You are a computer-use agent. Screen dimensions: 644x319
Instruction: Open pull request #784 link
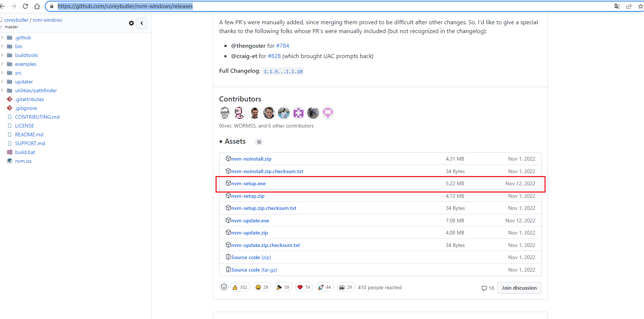click(x=283, y=46)
